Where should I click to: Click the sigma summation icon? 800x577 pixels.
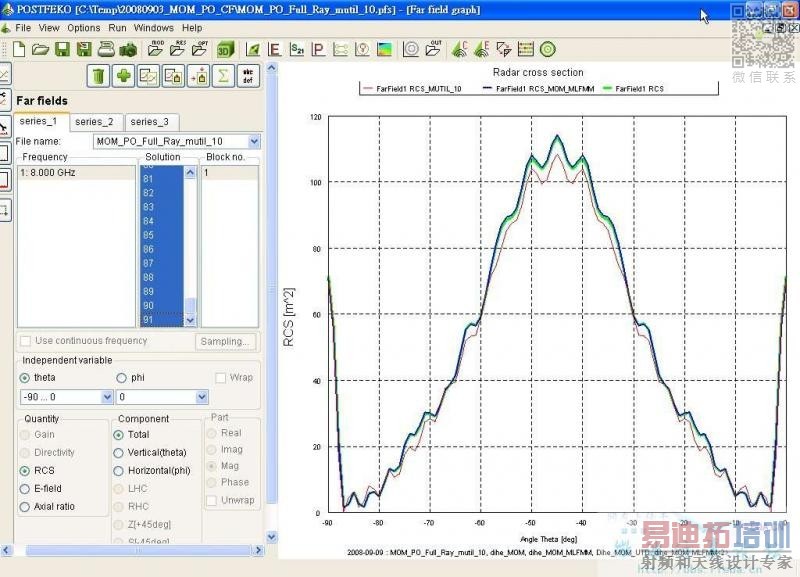(223, 76)
